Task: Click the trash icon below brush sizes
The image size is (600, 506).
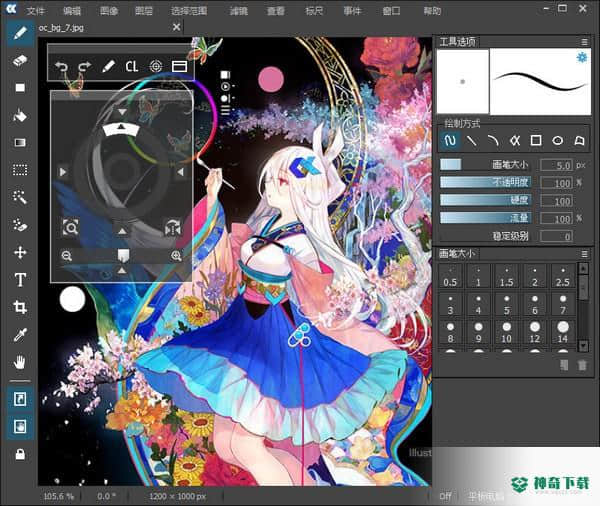Action: coord(582,365)
